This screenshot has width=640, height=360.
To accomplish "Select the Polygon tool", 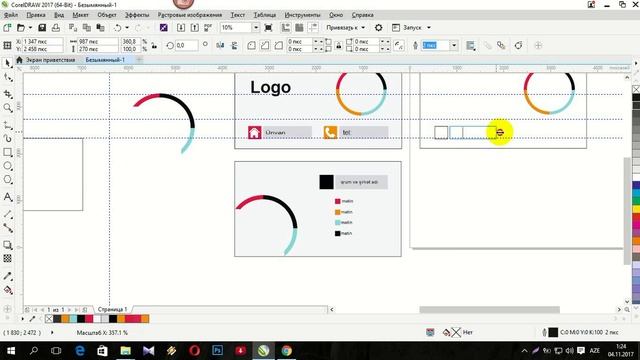I will [7, 180].
